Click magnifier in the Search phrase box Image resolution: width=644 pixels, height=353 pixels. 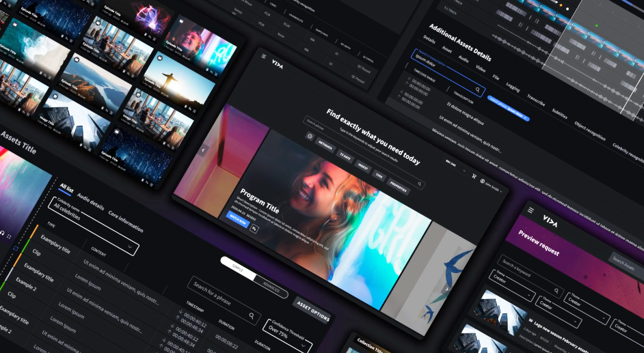(x=419, y=184)
